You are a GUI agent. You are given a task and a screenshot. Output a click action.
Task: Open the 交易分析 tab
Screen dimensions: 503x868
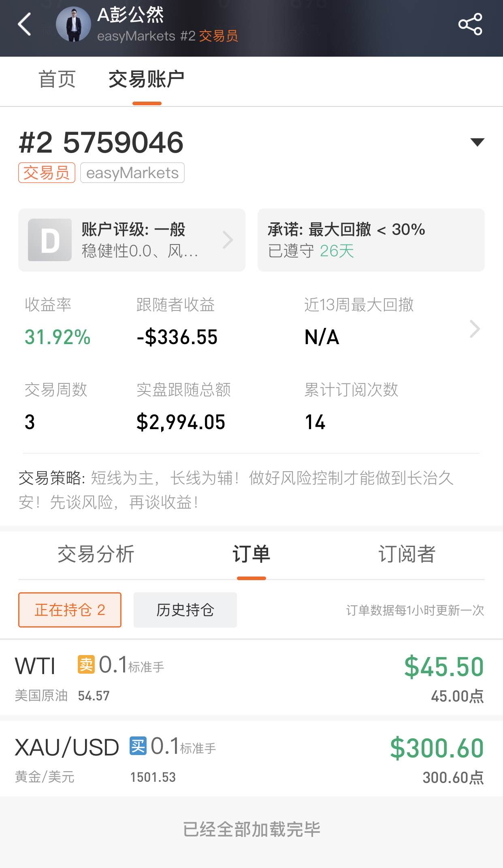96,554
